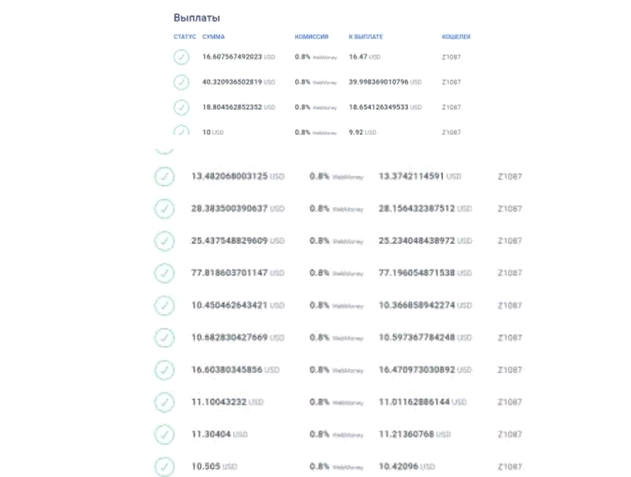Viewport: 631px width, 477px height.
Task: Click status checkmark for 13.482068003125 USD payout
Action: click(x=164, y=176)
